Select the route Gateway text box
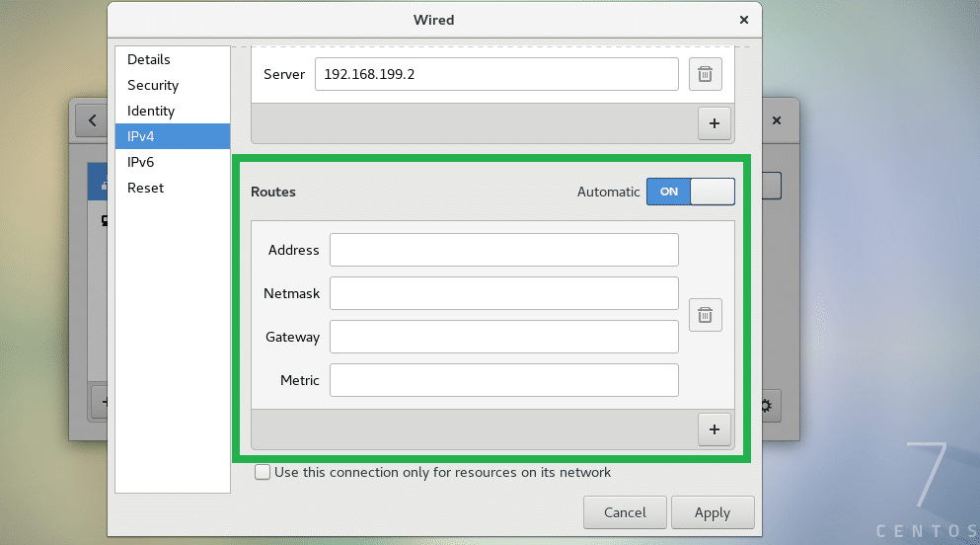Image resolution: width=980 pixels, height=545 pixels. click(504, 337)
